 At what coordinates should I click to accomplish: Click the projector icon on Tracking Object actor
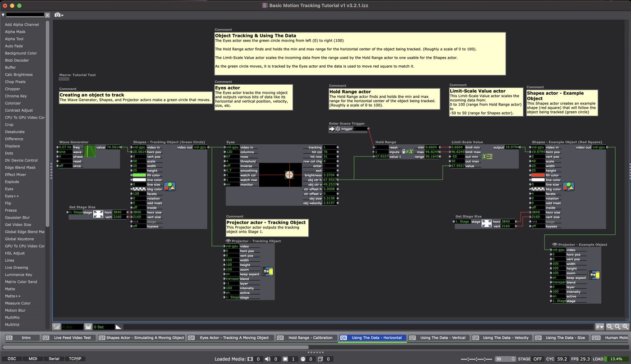click(x=268, y=272)
